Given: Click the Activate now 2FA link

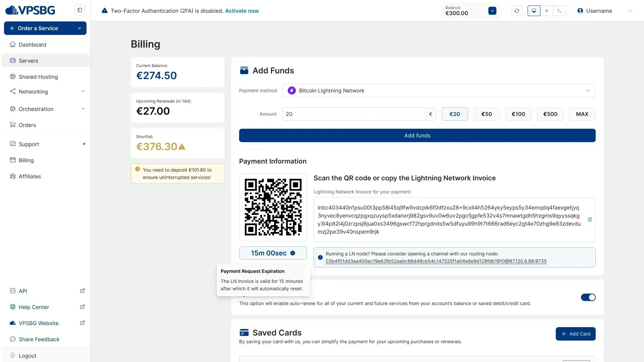Looking at the screenshot, I should (241, 11).
